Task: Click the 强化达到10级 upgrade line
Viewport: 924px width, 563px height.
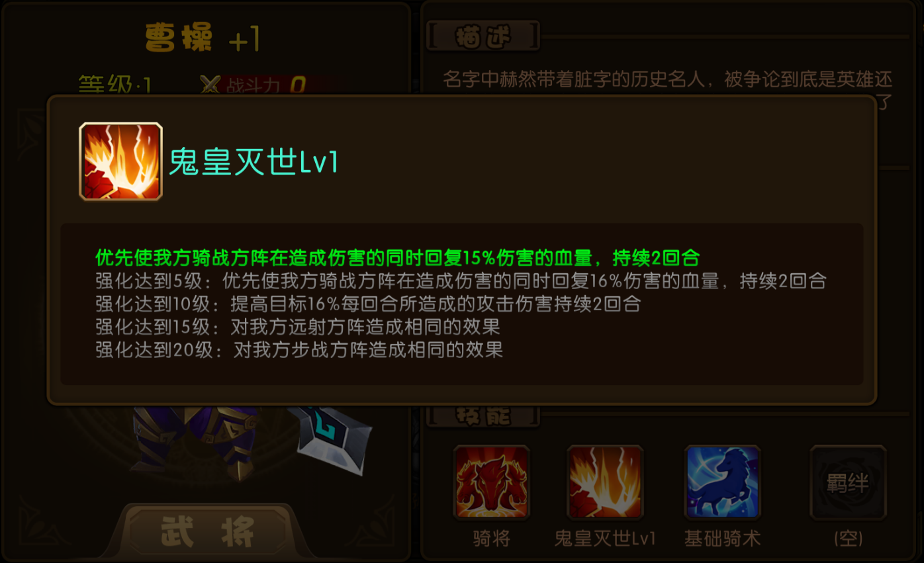Action: (x=368, y=304)
